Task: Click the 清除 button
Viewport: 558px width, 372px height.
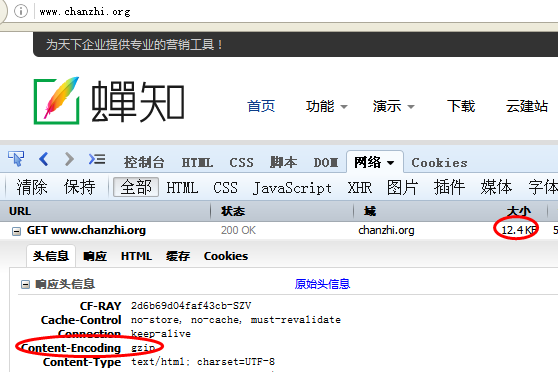Action: point(32,187)
